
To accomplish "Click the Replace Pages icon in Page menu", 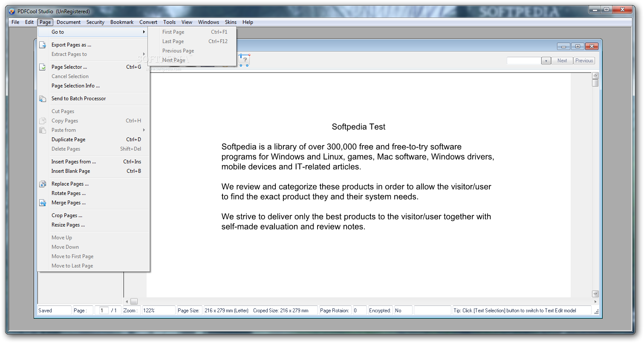I will tap(43, 184).
